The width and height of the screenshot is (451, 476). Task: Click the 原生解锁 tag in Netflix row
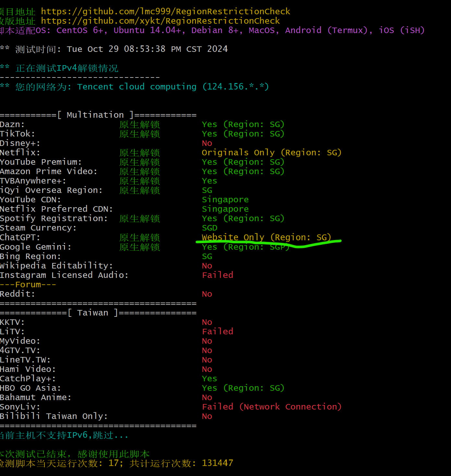140,153
